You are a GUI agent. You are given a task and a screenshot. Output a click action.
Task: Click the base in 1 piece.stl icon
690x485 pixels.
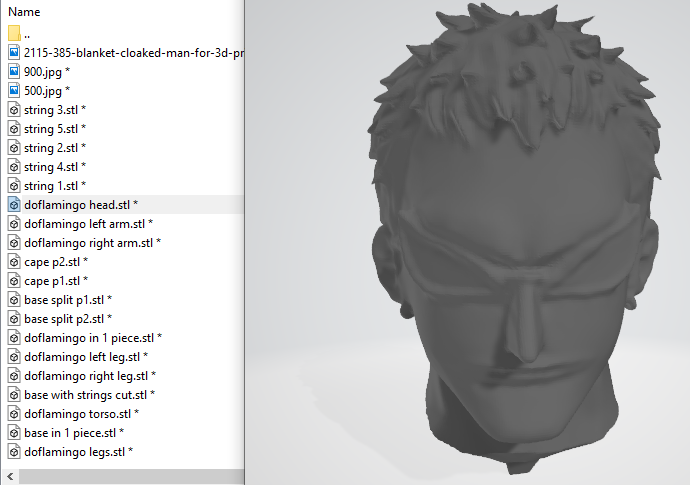14,433
